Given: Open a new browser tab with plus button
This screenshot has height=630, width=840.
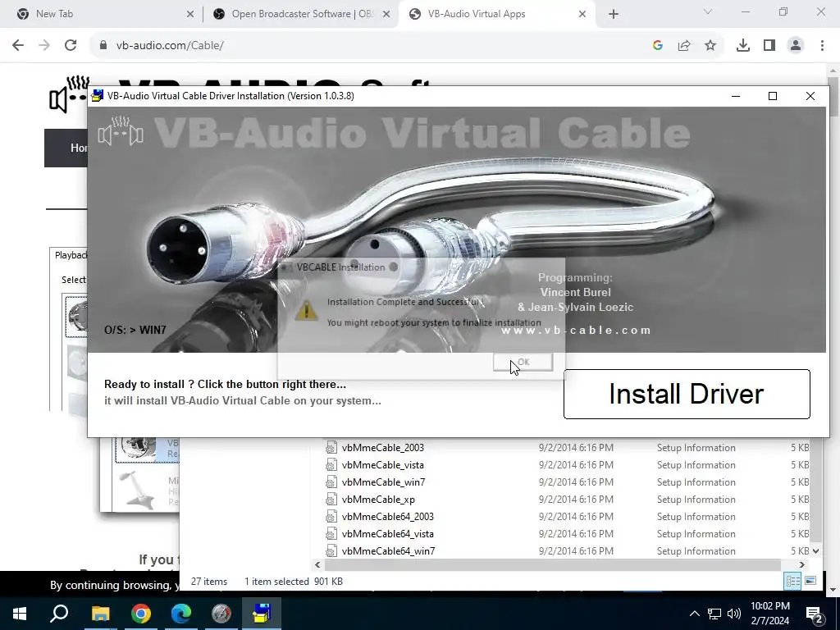Looking at the screenshot, I should point(614,14).
